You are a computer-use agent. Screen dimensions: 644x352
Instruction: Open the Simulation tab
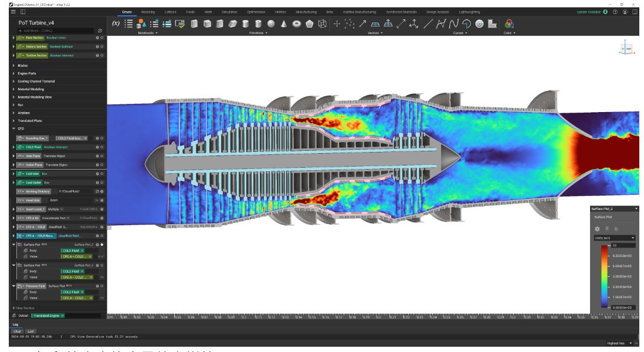tap(230, 12)
